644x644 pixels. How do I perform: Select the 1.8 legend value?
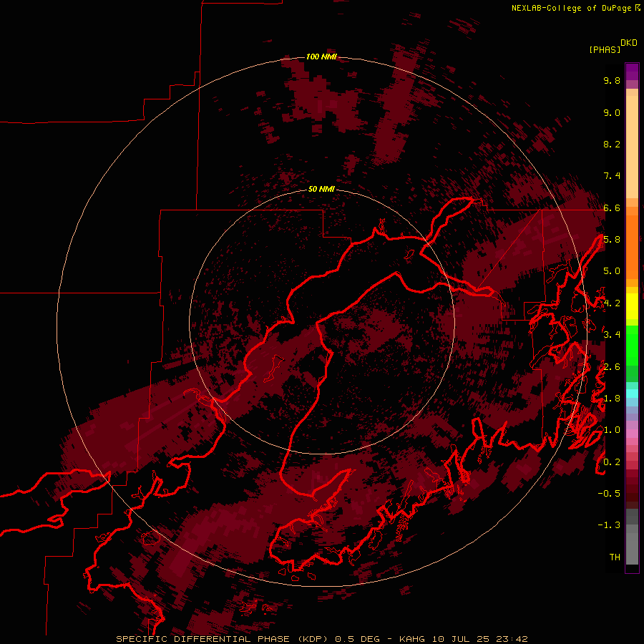click(612, 399)
